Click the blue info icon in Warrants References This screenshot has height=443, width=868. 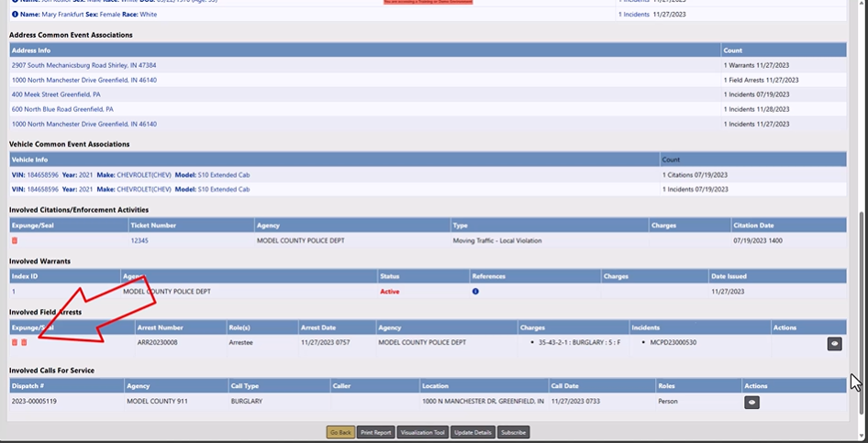coord(475,292)
